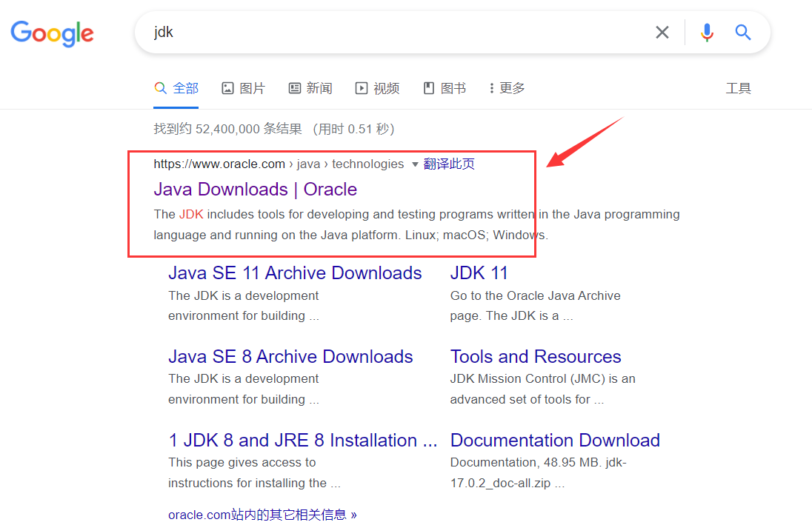Expand the arrow next to oracle.com URL
The image size is (812, 525).
[x=415, y=164]
